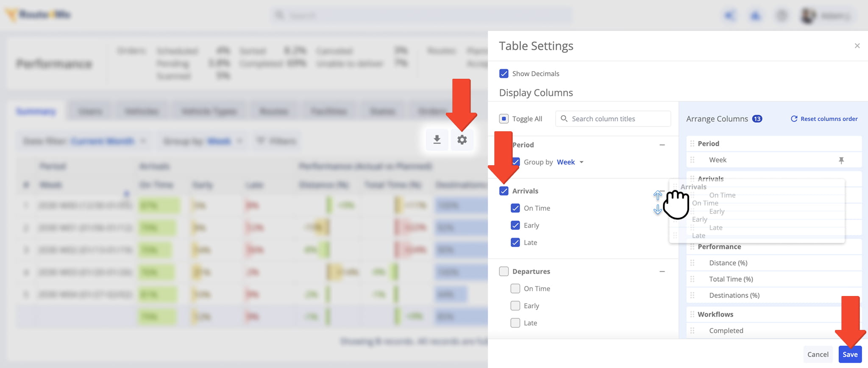
Task: Save the table settings
Action: tap(850, 354)
